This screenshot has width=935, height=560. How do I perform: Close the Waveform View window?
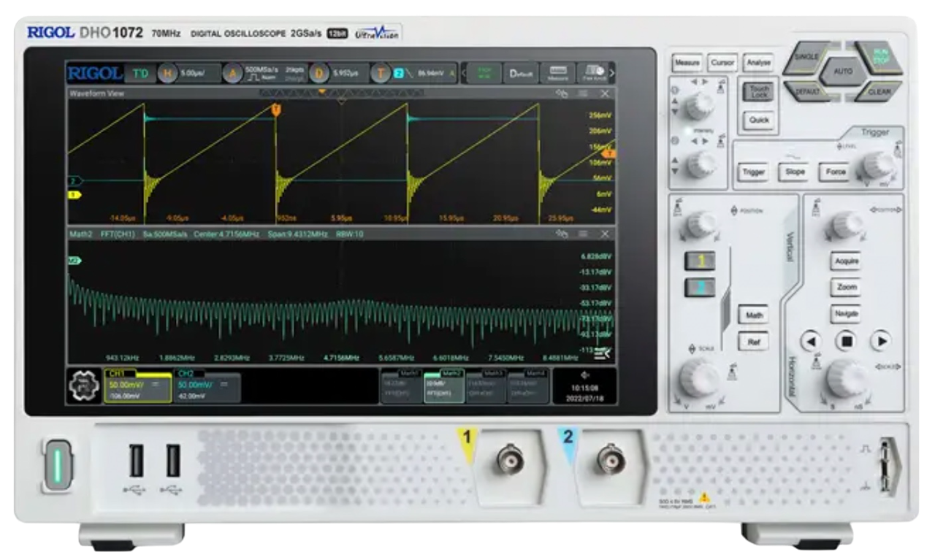605,93
